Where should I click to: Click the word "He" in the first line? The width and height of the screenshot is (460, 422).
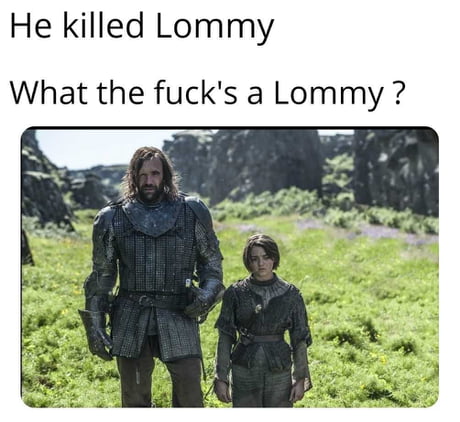(x=31, y=27)
